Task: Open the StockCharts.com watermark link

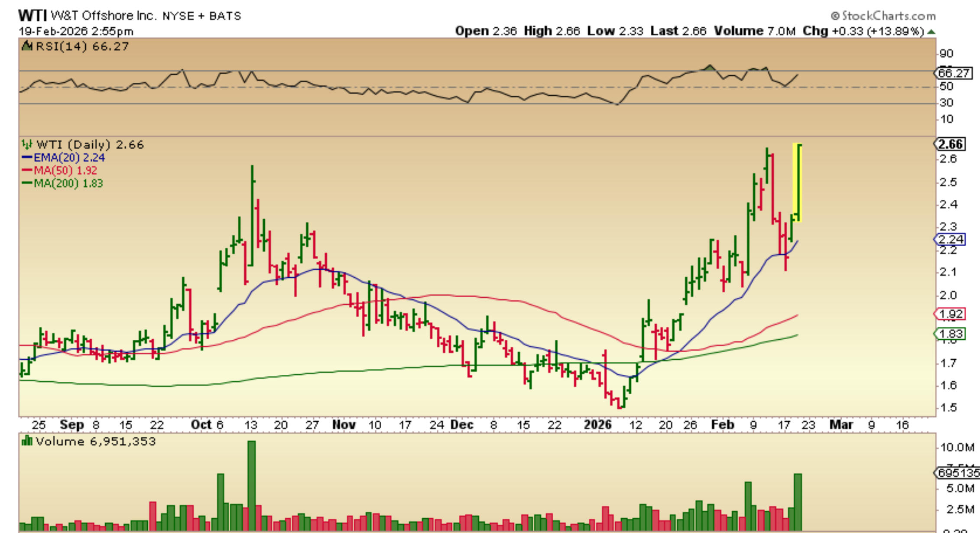Action: pyautogui.click(x=884, y=16)
